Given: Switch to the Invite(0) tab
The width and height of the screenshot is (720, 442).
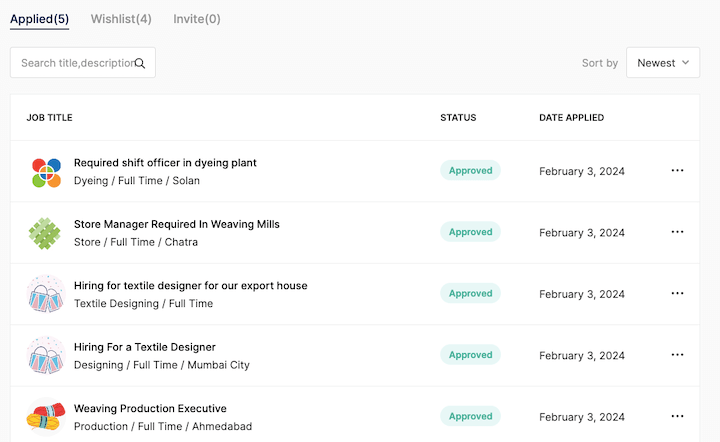Looking at the screenshot, I should [x=197, y=19].
